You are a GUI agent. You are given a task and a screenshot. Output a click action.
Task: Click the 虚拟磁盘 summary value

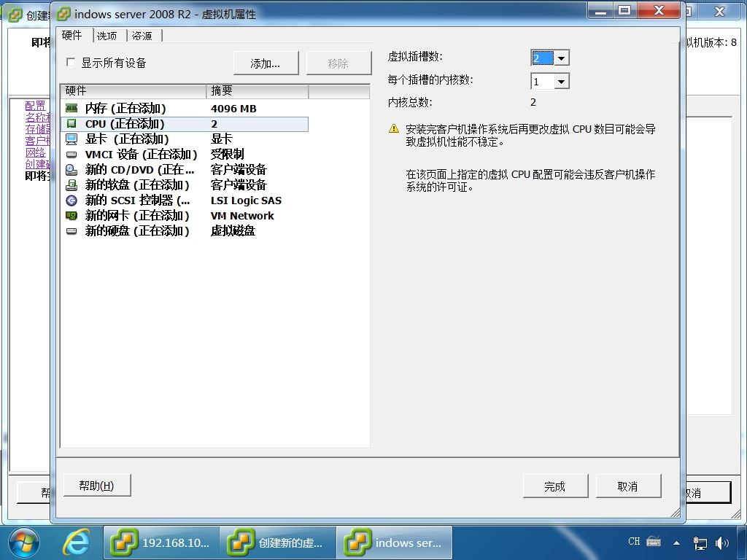pos(233,231)
